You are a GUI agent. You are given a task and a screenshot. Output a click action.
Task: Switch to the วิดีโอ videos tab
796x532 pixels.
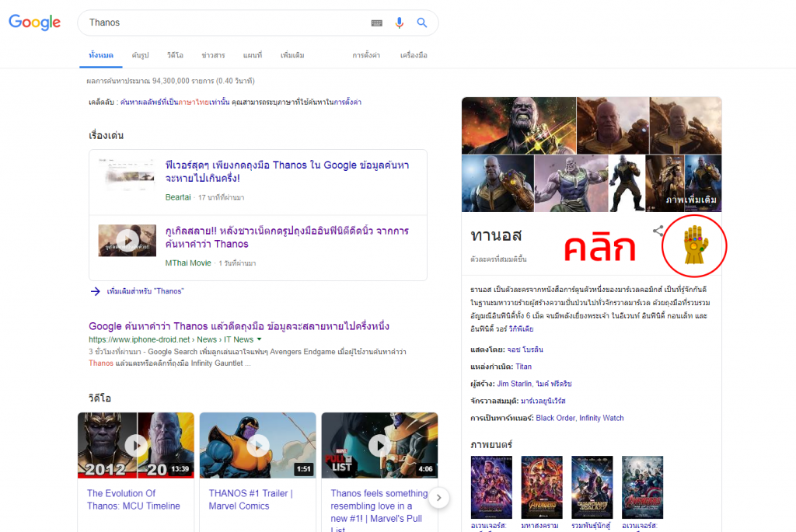click(x=175, y=55)
